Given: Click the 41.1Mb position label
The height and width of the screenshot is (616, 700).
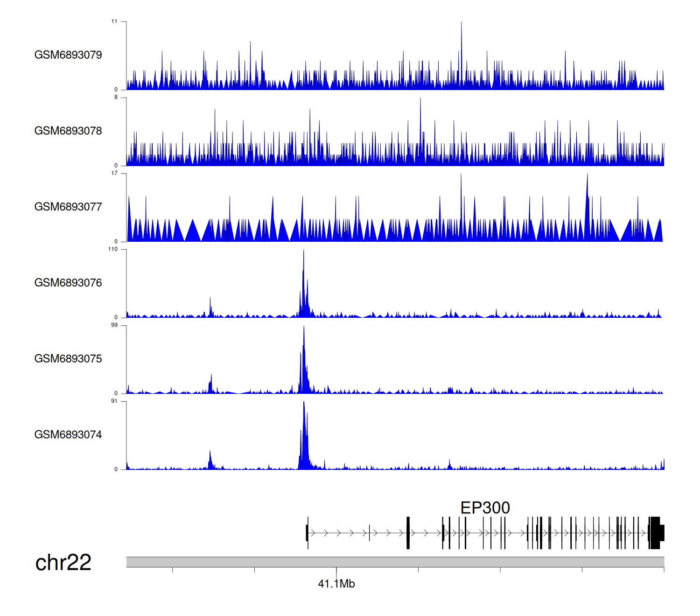Looking at the screenshot, I should (336, 584).
